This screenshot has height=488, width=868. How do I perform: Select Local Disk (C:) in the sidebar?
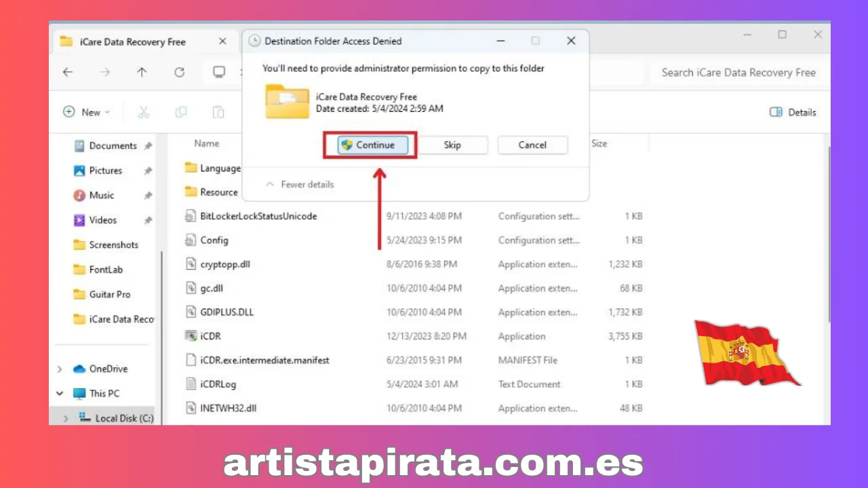[116, 419]
